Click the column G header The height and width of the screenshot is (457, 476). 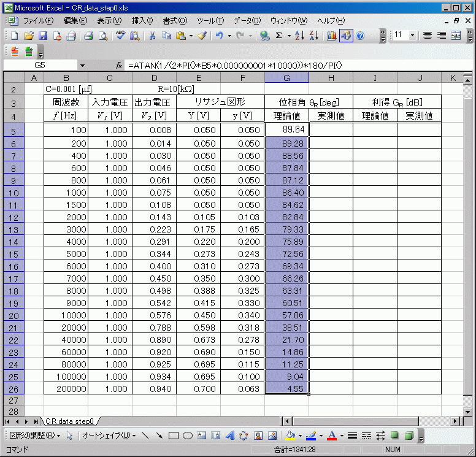(286, 77)
